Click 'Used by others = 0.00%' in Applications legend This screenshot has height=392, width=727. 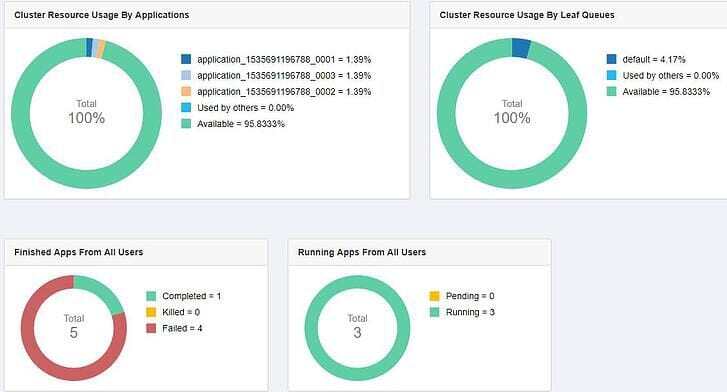[246, 108]
